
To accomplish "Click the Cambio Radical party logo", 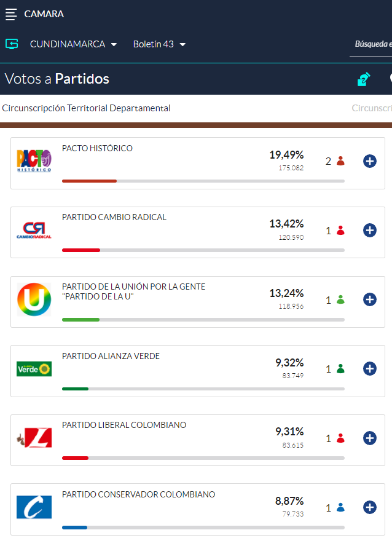I will 34,231.
